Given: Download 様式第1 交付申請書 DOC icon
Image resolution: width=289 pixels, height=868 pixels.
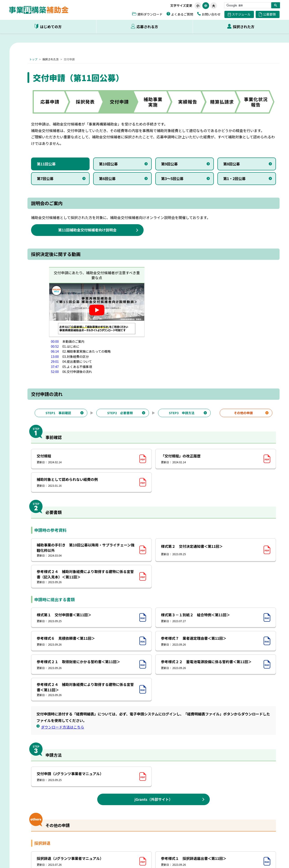Looking at the screenshot, I should pos(143,617).
